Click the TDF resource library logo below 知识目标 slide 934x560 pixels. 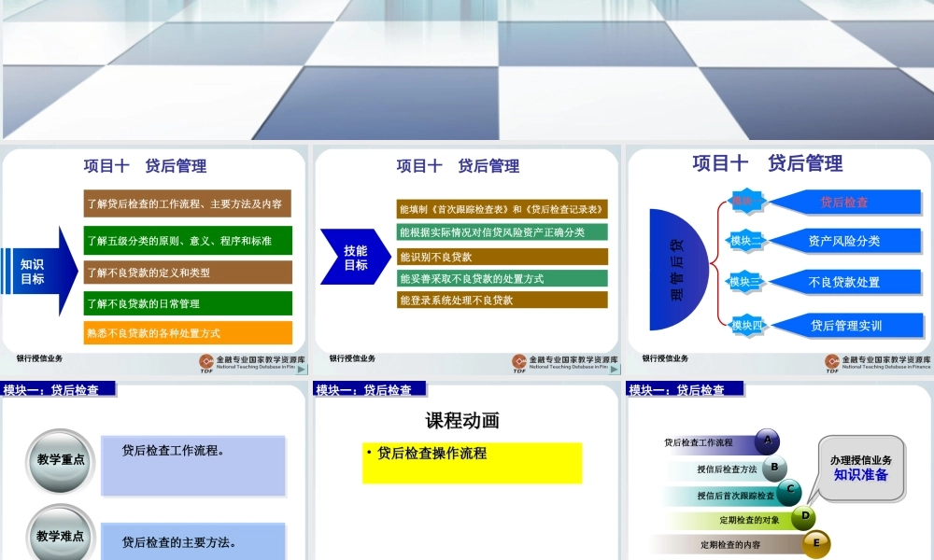(x=205, y=360)
